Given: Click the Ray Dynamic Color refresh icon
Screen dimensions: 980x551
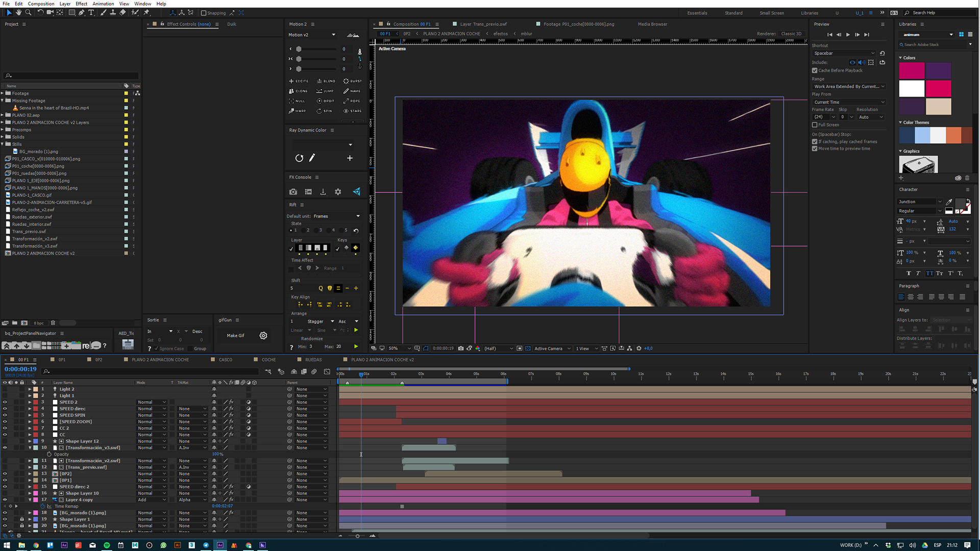Looking at the screenshot, I should [299, 158].
